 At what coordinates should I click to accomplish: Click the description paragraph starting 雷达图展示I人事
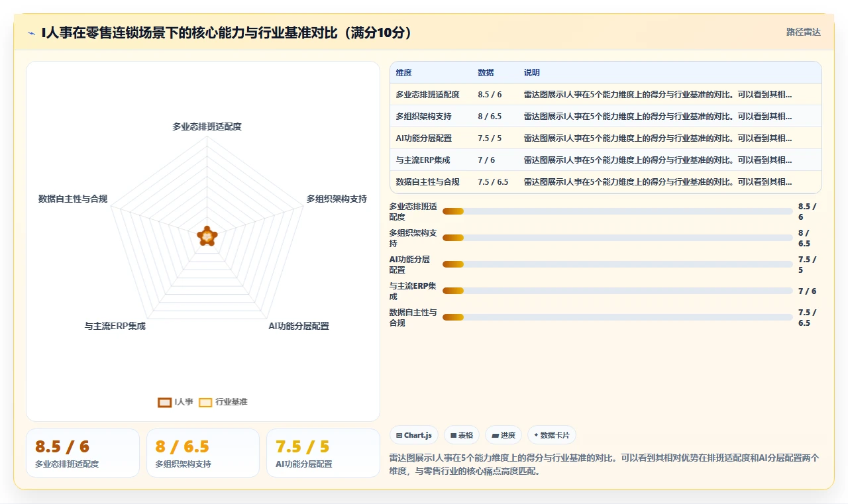tap(605, 465)
